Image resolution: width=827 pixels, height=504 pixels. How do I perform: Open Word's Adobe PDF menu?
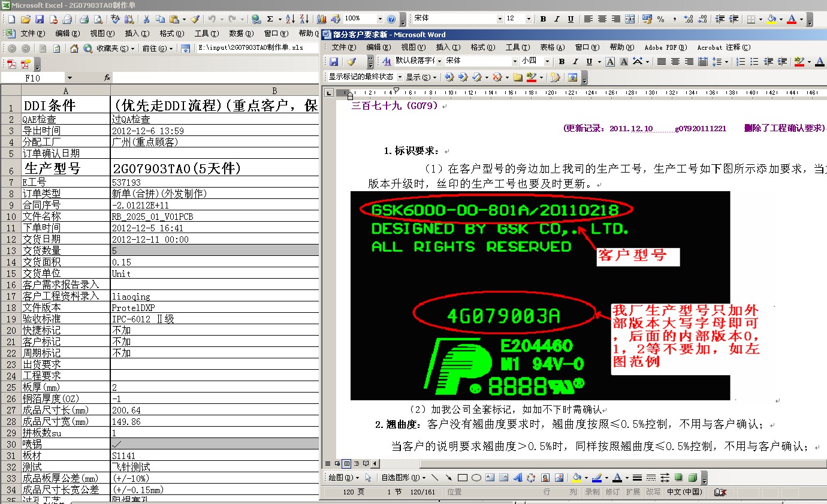666,47
